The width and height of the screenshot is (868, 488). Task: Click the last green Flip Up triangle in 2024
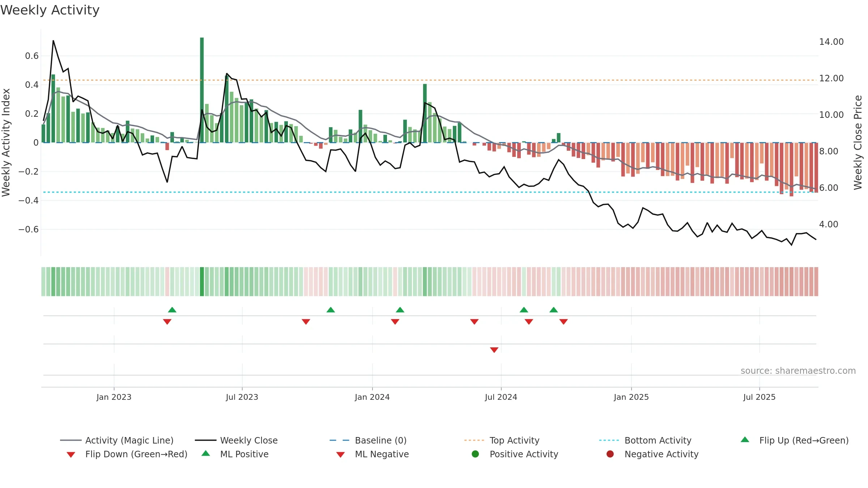pos(554,310)
